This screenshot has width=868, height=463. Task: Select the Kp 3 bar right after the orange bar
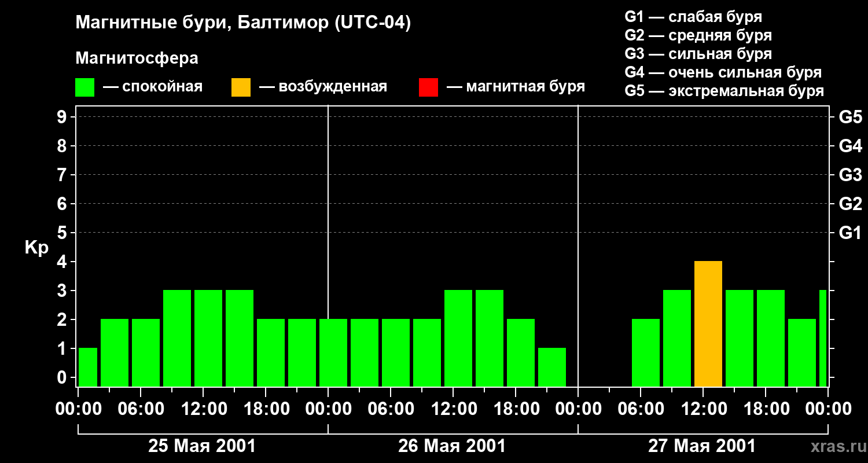click(740, 339)
